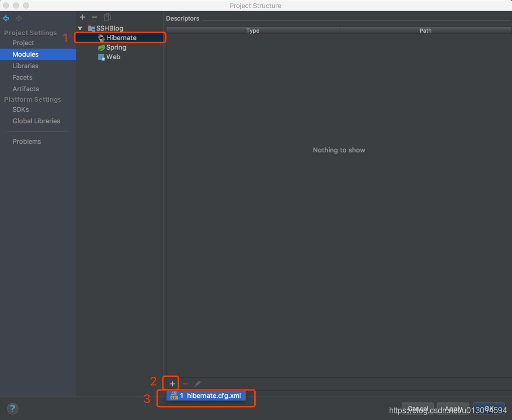Click the Type column header

coord(253,31)
